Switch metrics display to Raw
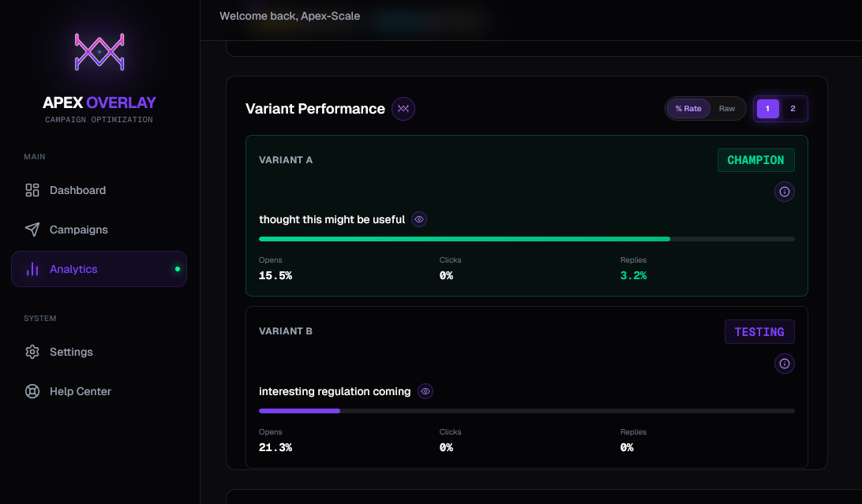The width and height of the screenshot is (862, 504). point(727,108)
